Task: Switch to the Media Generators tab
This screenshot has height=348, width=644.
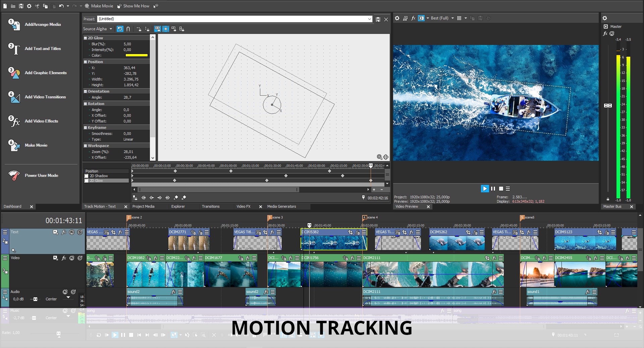Action: click(x=282, y=206)
